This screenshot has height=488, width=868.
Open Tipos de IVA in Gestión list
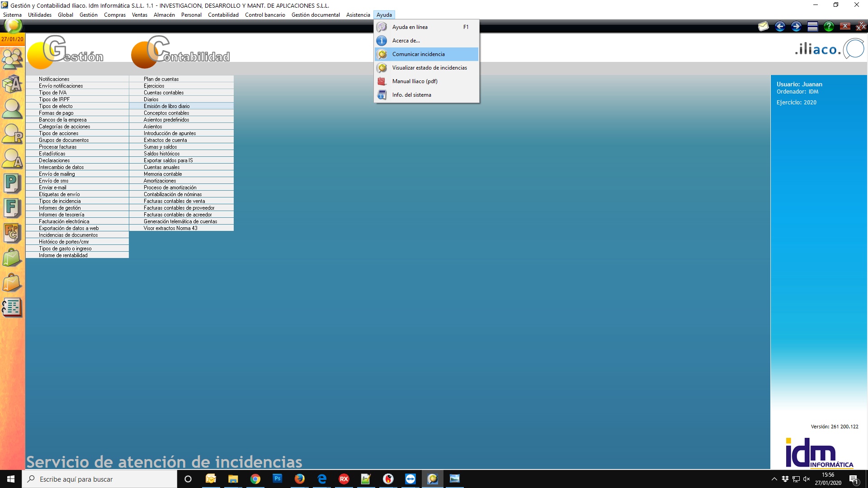pos(77,93)
